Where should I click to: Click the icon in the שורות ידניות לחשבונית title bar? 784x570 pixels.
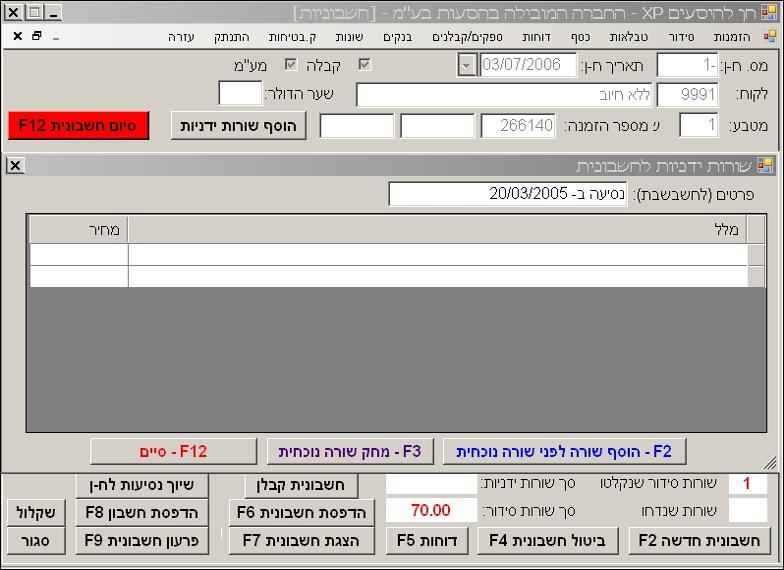[765, 165]
